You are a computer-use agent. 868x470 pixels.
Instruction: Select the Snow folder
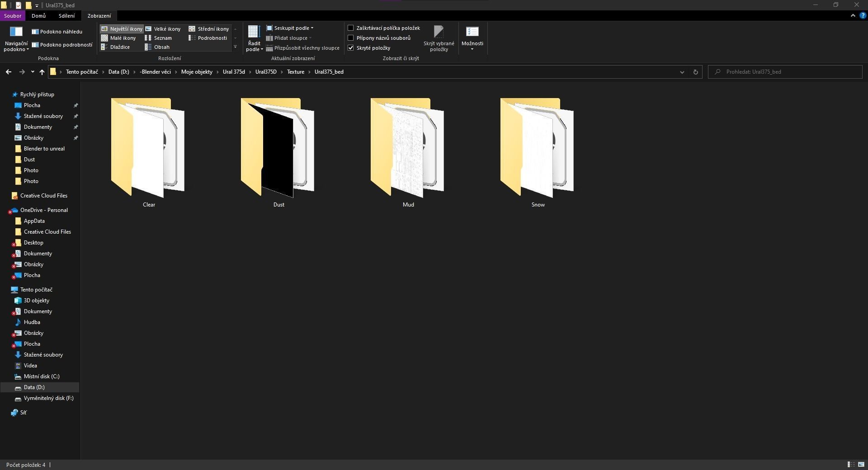pyautogui.click(x=538, y=153)
